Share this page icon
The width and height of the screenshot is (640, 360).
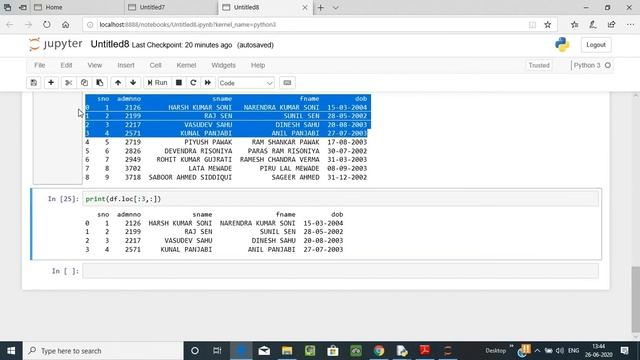(x=611, y=25)
